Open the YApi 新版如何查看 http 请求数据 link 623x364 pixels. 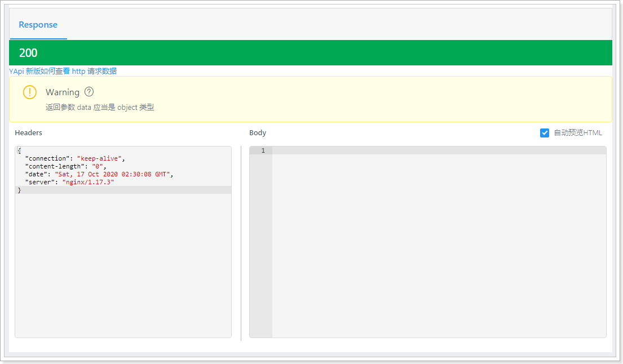63,71
